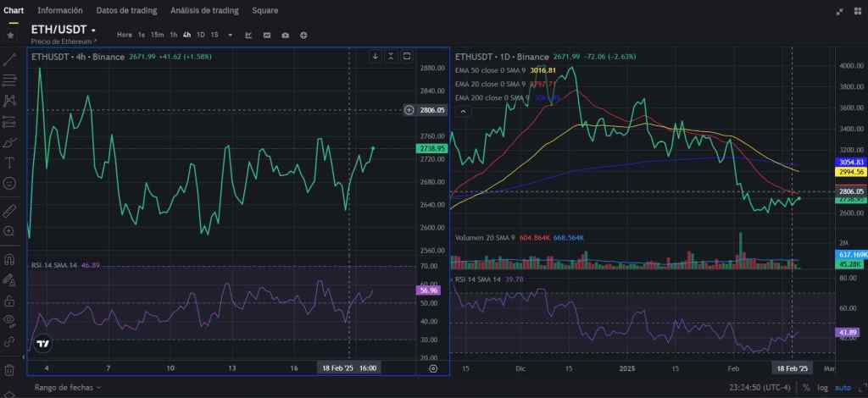The image size is (868, 398).
Task: Click the camera snapshot icon
Action: pos(285,35)
